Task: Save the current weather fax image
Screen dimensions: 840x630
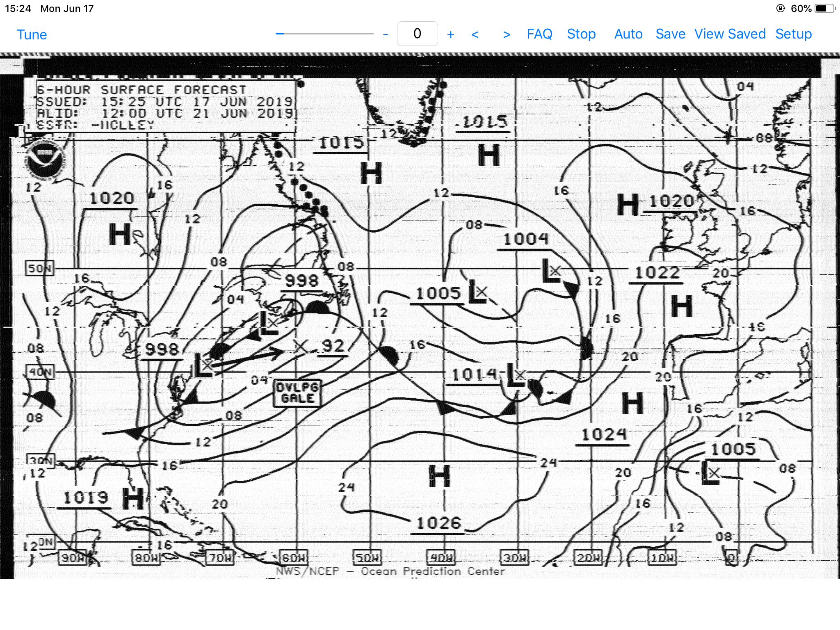Action: 670,34
